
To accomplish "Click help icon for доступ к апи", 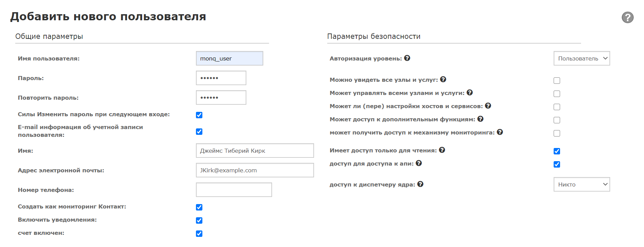I will [419, 163].
